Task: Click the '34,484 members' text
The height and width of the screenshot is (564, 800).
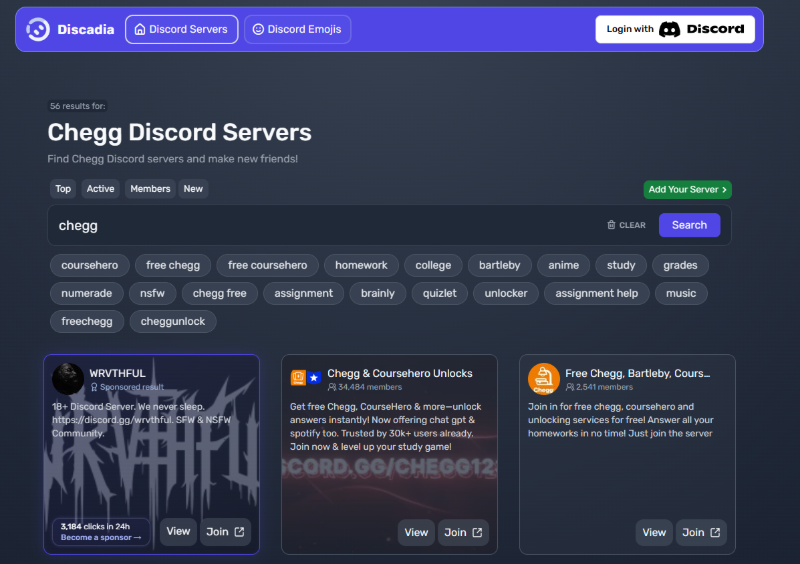Action: click(x=370, y=387)
